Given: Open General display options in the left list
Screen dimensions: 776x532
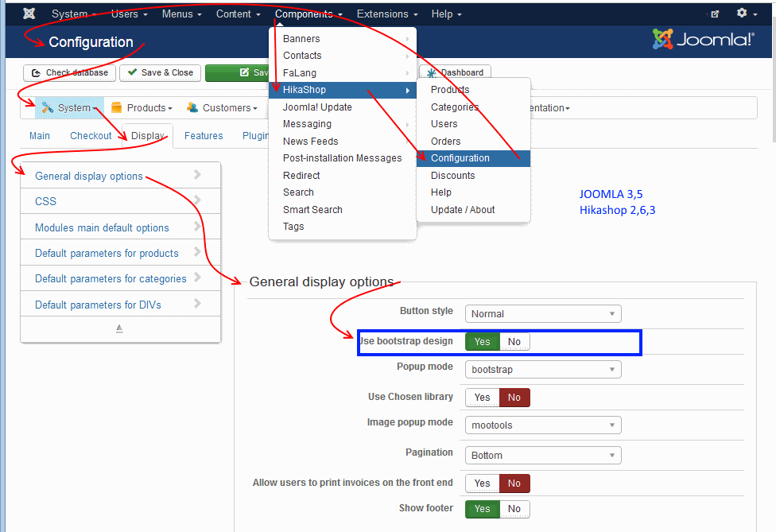Looking at the screenshot, I should pyautogui.click(x=120, y=175).
